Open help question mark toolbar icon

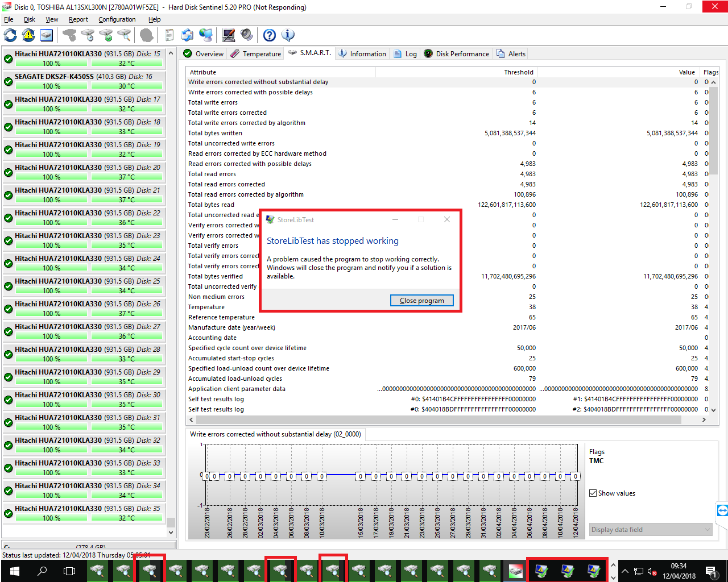point(270,35)
